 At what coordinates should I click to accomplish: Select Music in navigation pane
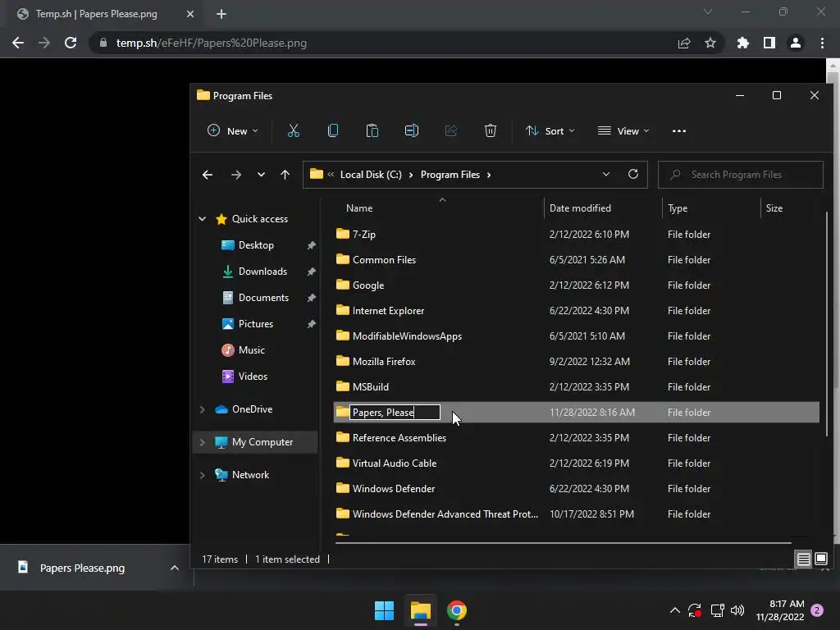[251, 349]
